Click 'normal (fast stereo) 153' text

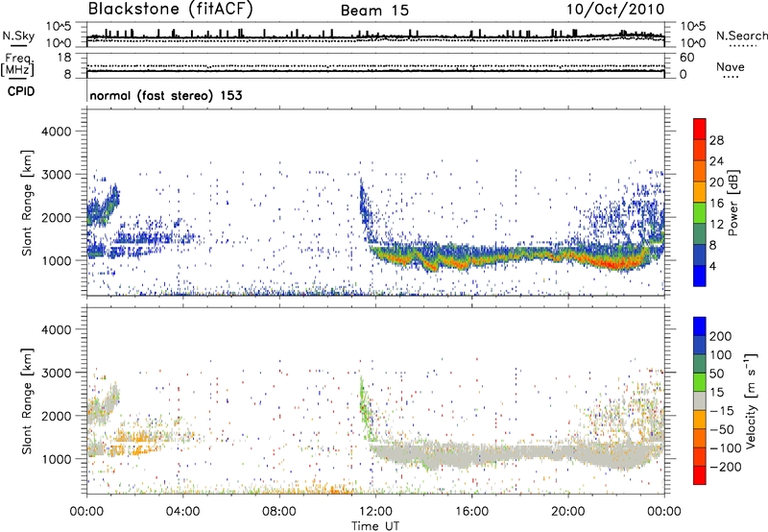166,95
